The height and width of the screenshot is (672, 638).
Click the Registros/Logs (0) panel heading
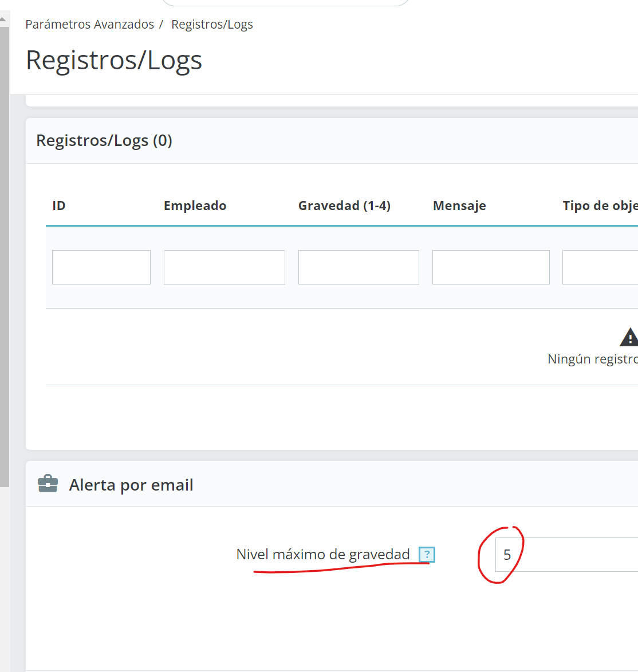tap(104, 141)
